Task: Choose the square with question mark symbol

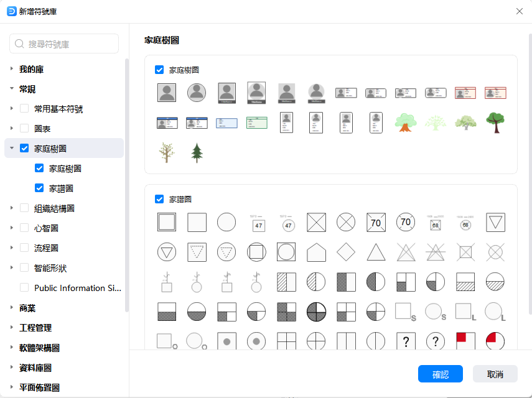Action: click(406, 341)
